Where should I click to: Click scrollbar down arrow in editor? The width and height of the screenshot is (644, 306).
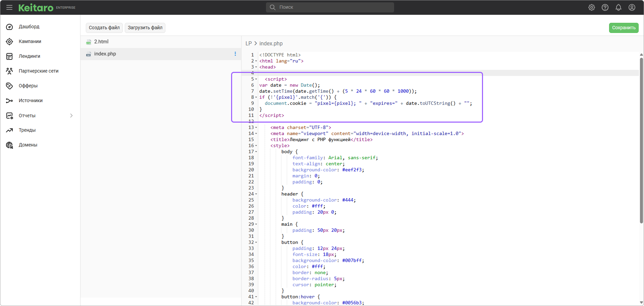(x=641, y=303)
